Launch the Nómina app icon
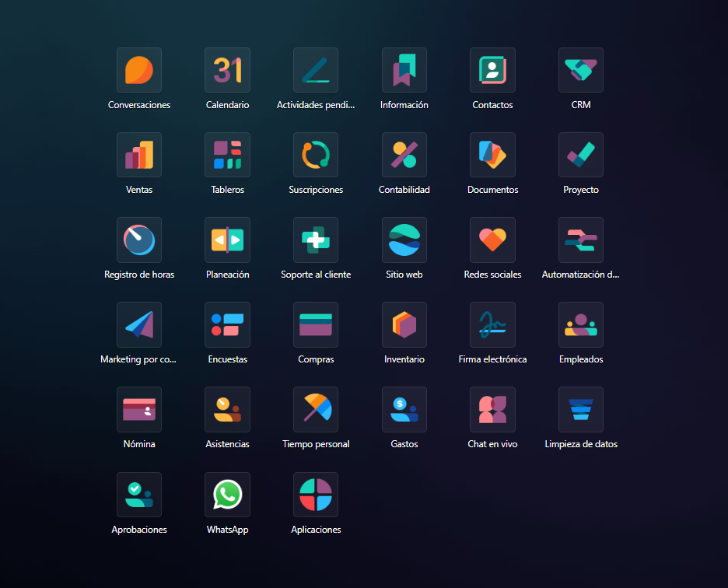This screenshot has height=588, width=728. point(139,409)
